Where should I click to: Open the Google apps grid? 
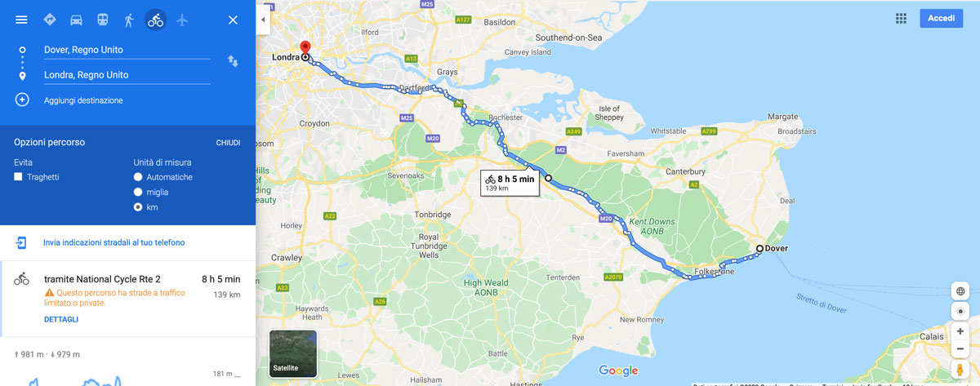pos(901,19)
